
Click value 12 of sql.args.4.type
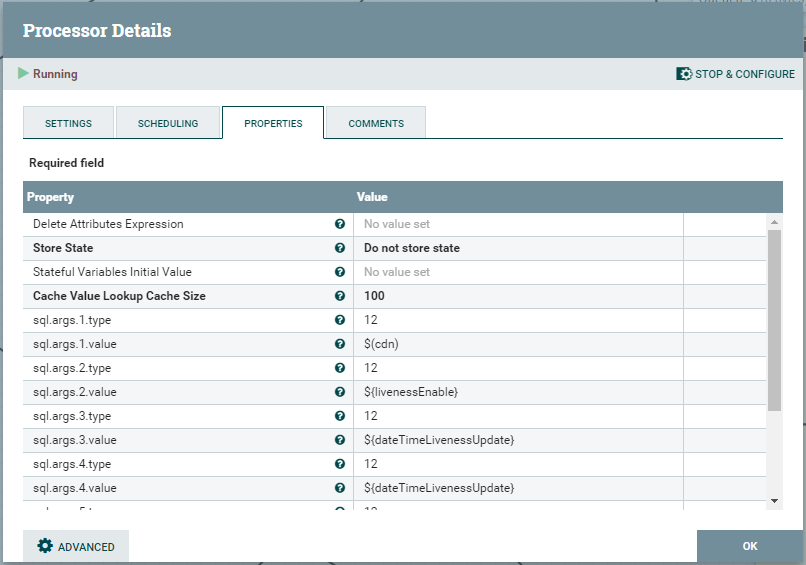point(371,464)
